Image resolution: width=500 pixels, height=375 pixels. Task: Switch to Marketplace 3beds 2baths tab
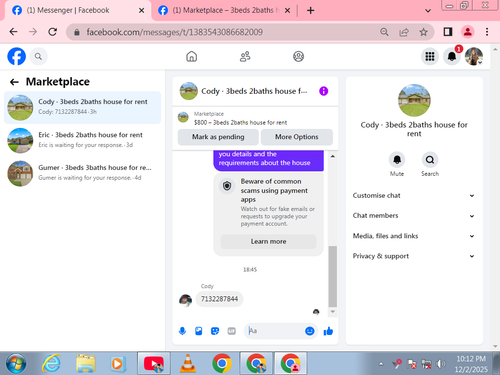pyautogui.click(x=223, y=10)
